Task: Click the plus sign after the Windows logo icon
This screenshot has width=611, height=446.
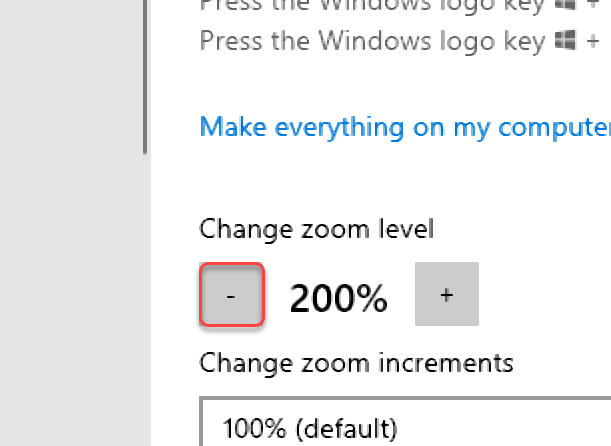Action: [593, 41]
